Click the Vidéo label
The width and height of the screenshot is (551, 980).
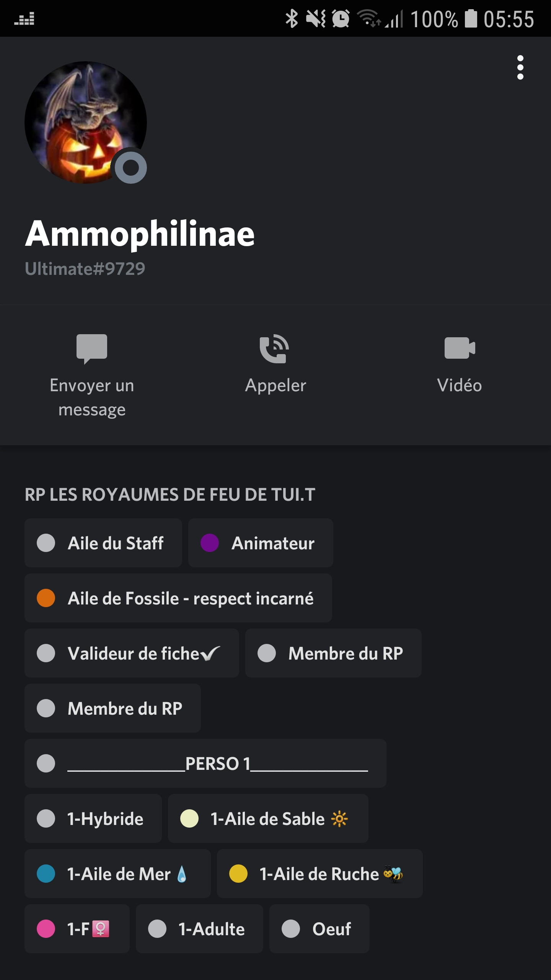click(459, 385)
